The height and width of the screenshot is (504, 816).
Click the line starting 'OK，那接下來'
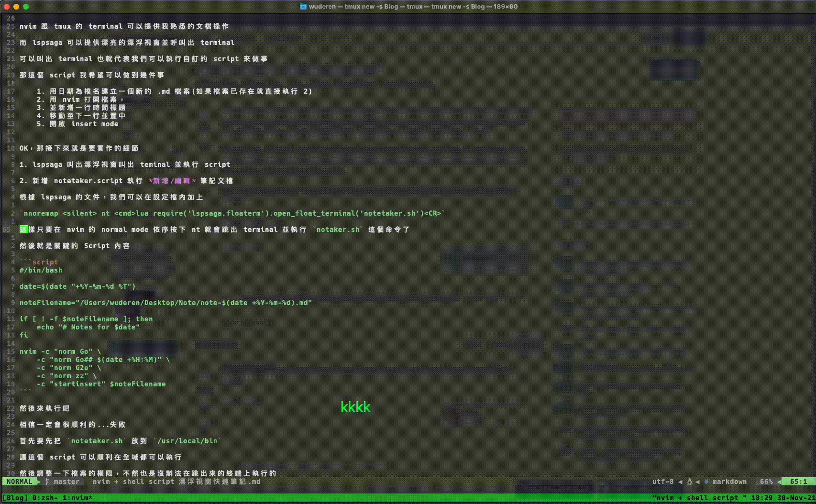click(79, 148)
